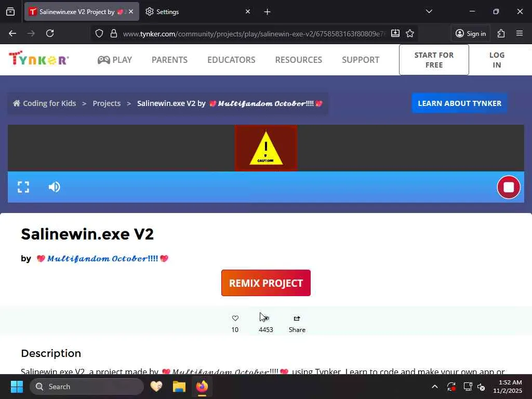Screen dimensions: 532x399
Task: Click the REMIX PROJECT button
Action: point(266,283)
